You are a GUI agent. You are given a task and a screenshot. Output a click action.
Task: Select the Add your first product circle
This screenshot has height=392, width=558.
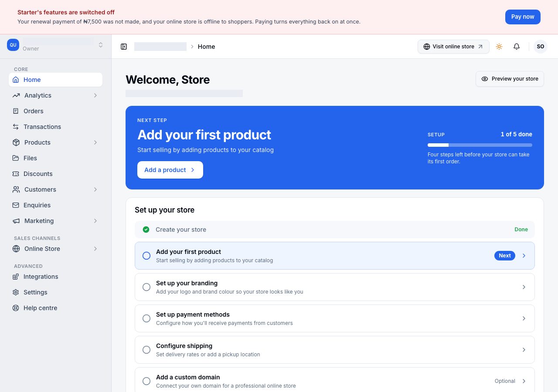[x=146, y=256]
